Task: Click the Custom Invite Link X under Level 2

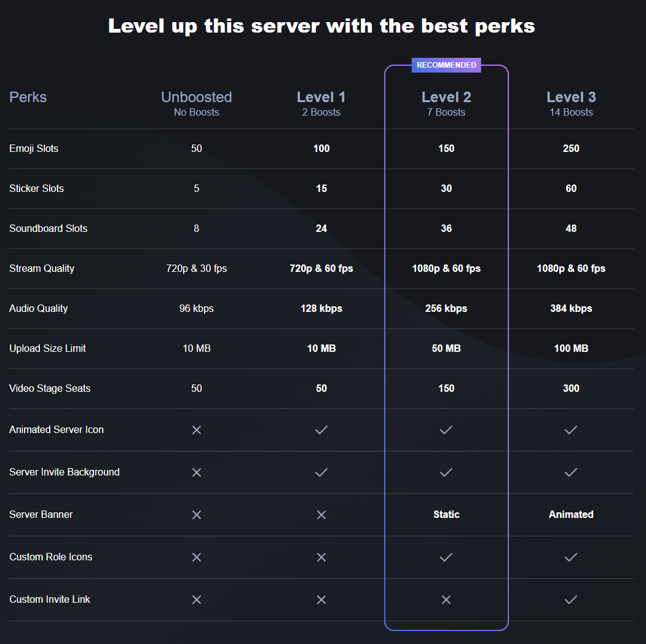Action: (446, 600)
